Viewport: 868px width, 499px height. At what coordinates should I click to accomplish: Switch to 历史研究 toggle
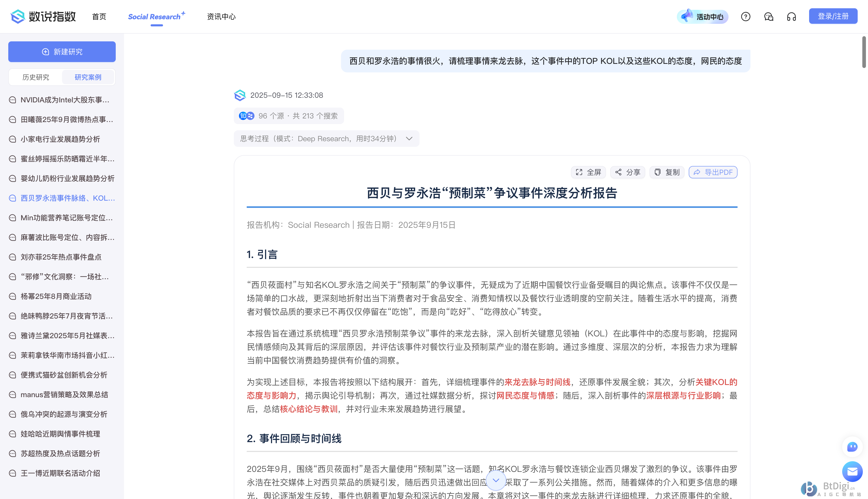pos(36,77)
